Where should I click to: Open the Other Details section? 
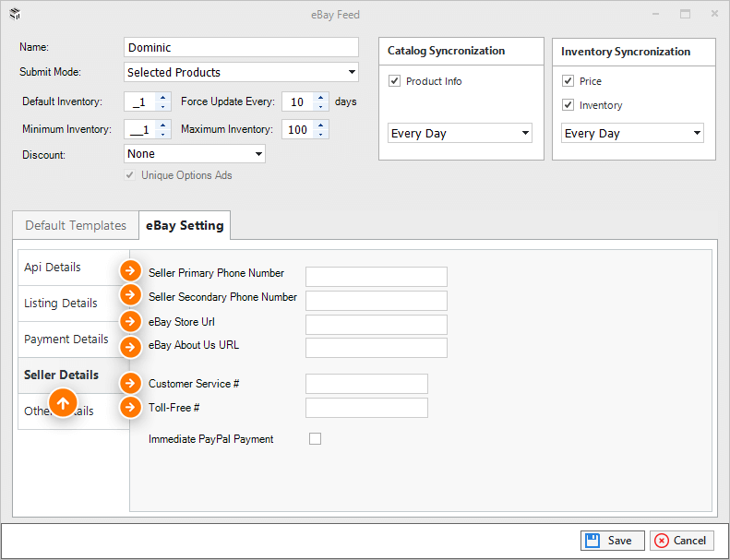pyautogui.click(x=74, y=411)
